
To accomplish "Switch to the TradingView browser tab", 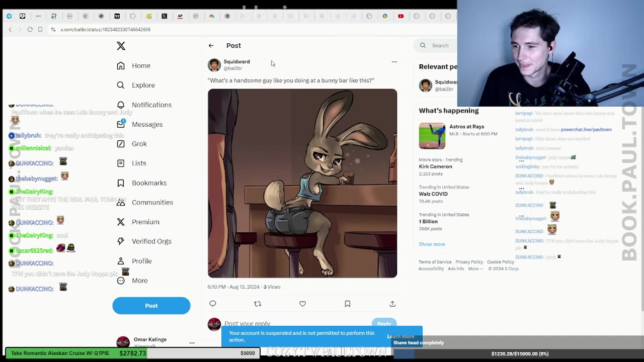I will coord(117,16).
